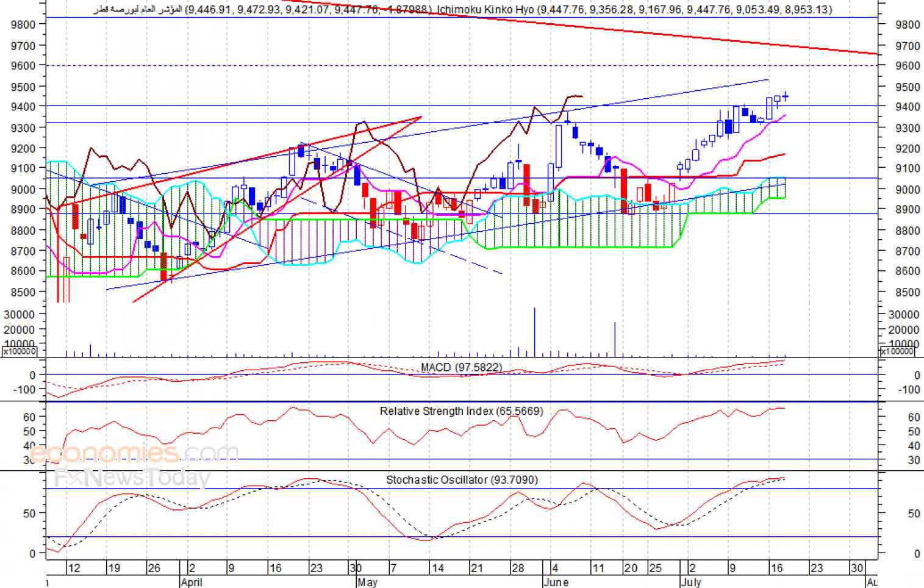Click 60 on the right RSI axis
The image size is (924, 588).
coord(914,418)
